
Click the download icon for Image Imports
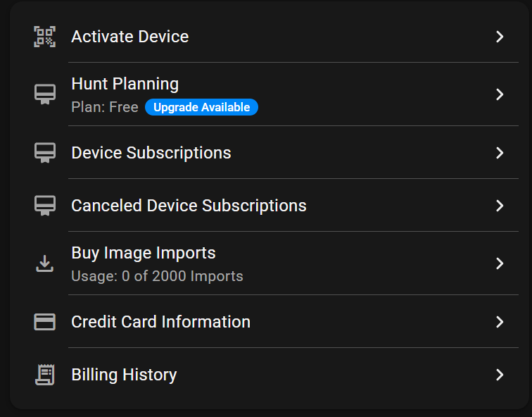45,263
